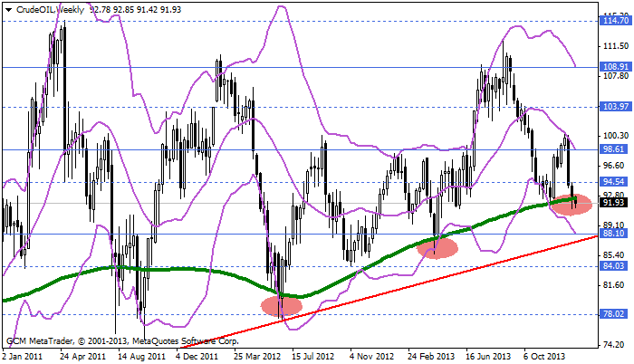
Task: Select the red ellipse at the chart's lowest point
Action: tap(282, 305)
